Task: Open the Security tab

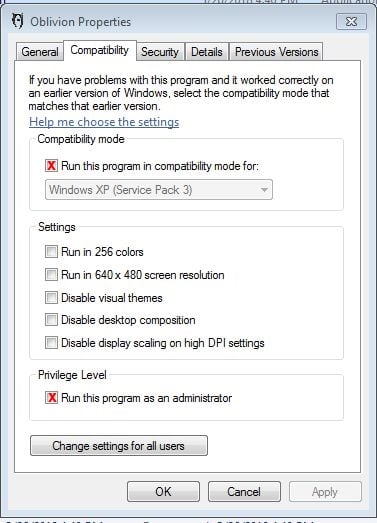Action: coord(160,52)
